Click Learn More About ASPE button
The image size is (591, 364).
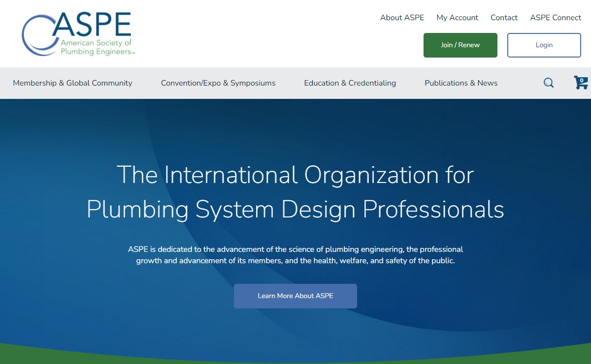coord(295,296)
